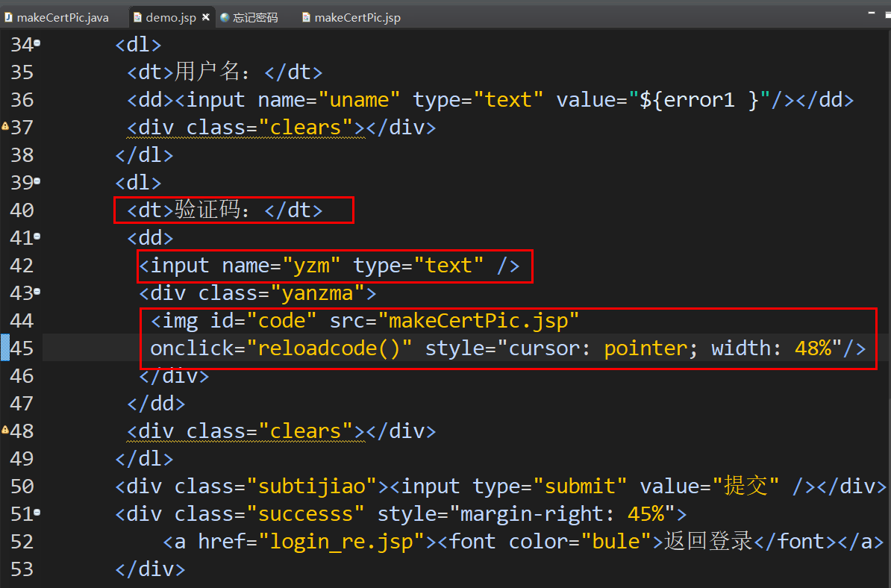Image resolution: width=891 pixels, height=588 pixels.
Task: Click the "submit" type value on line 50
Action: [x=580, y=487]
